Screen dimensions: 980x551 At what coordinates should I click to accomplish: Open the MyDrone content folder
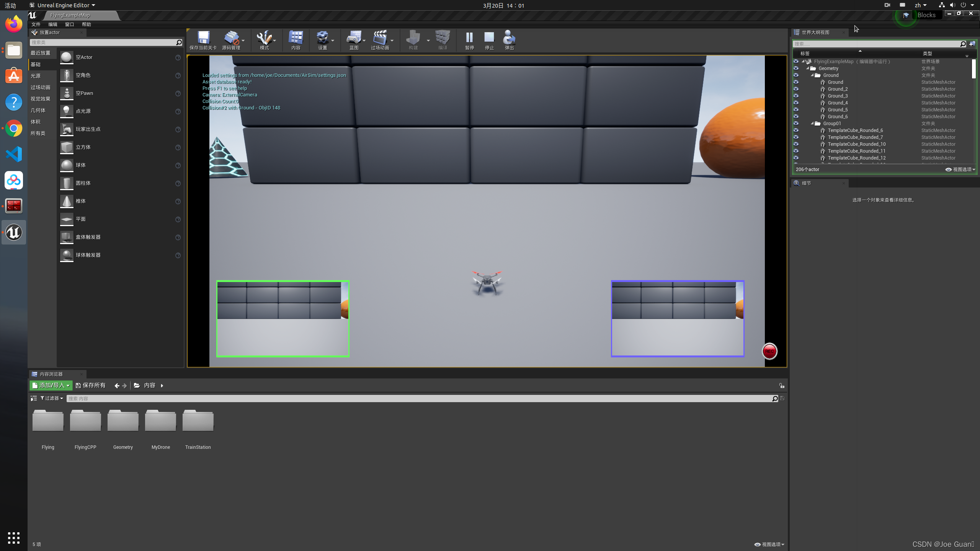click(160, 422)
